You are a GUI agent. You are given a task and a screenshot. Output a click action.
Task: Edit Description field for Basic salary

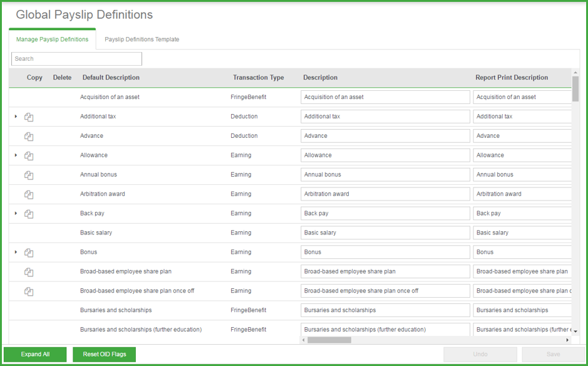[385, 233]
